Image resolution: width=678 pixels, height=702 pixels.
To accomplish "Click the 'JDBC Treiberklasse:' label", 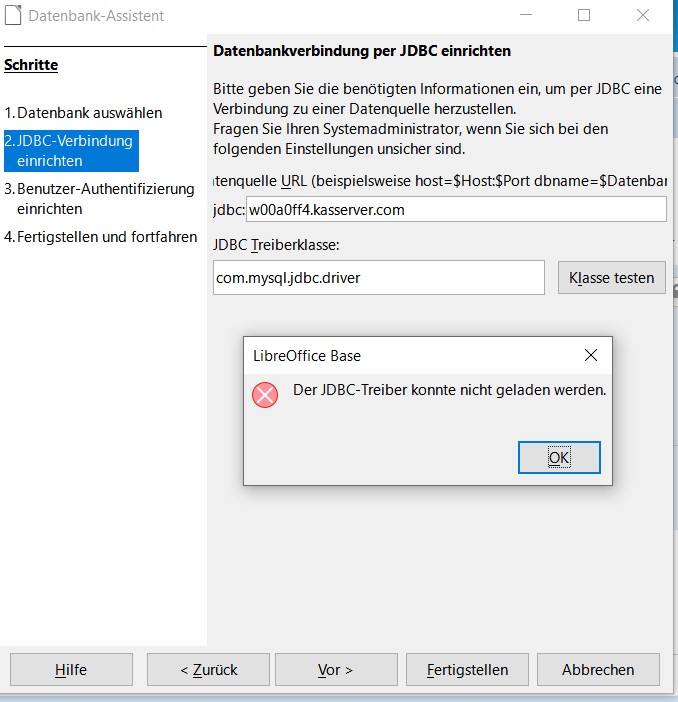I will click(276, 245).
